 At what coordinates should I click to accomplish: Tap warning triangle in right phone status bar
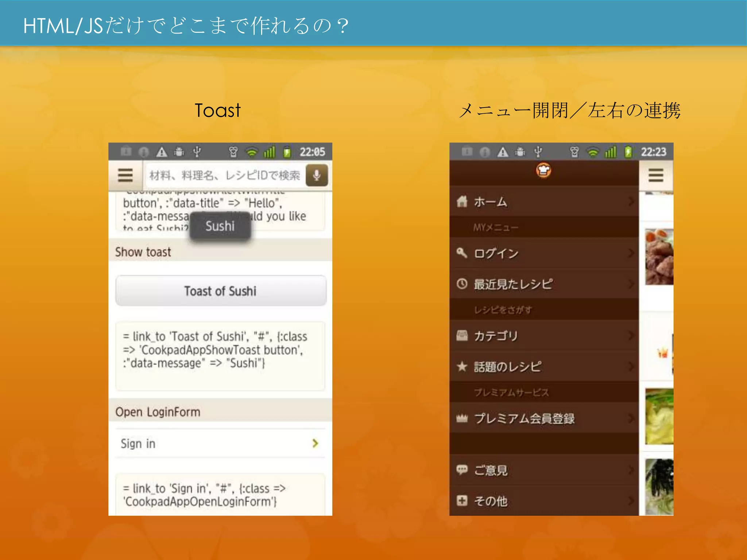[x=503, y=152]
